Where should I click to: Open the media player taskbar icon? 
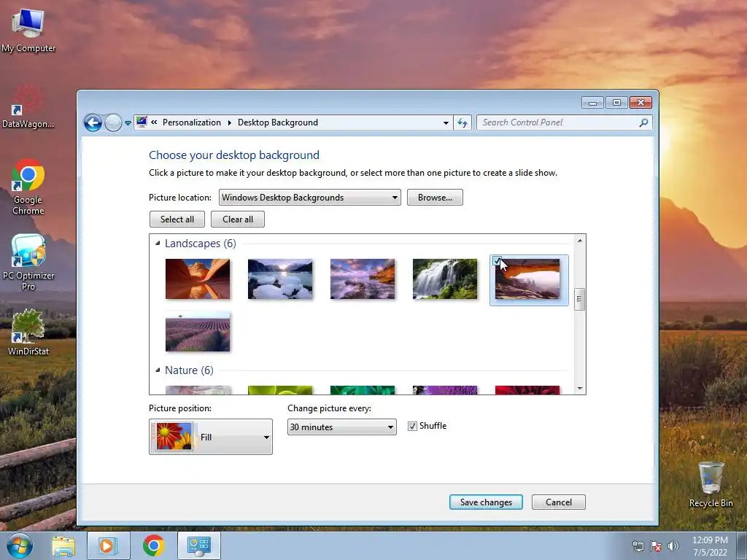tap(108, 545)
